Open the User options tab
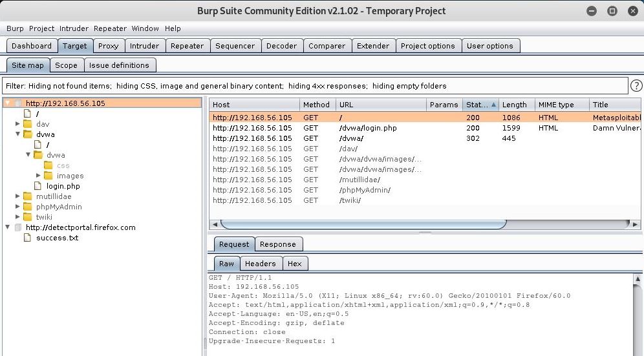644x356 pixels. (x=490, y=46)
